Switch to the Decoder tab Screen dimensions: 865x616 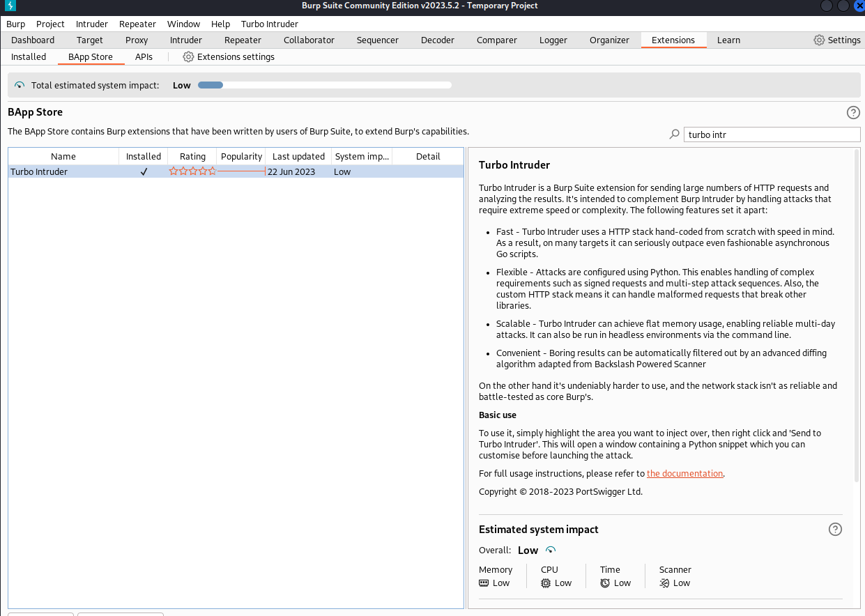(x=438, y=40)
